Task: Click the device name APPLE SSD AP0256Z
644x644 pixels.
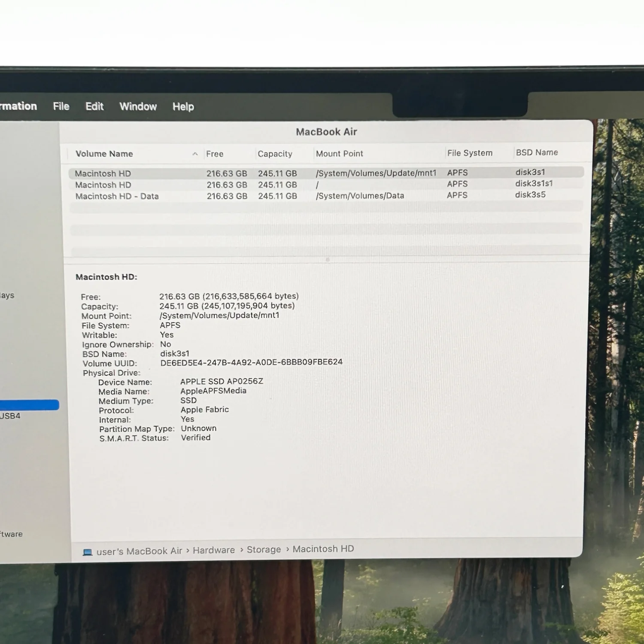Action: point(222,381)
